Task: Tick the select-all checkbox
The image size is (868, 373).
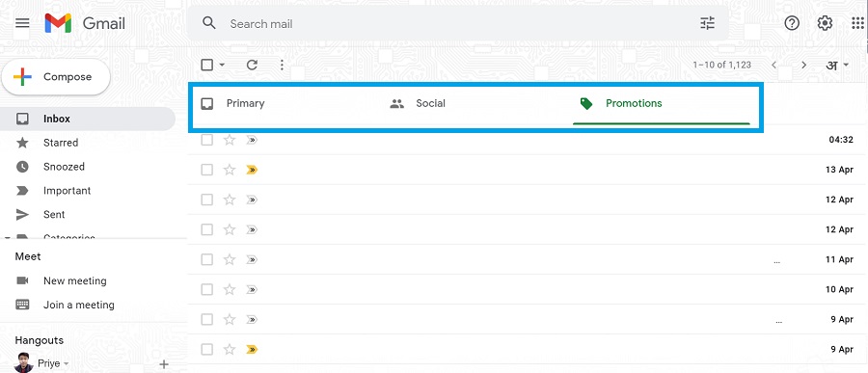Action: coord(207,65)
